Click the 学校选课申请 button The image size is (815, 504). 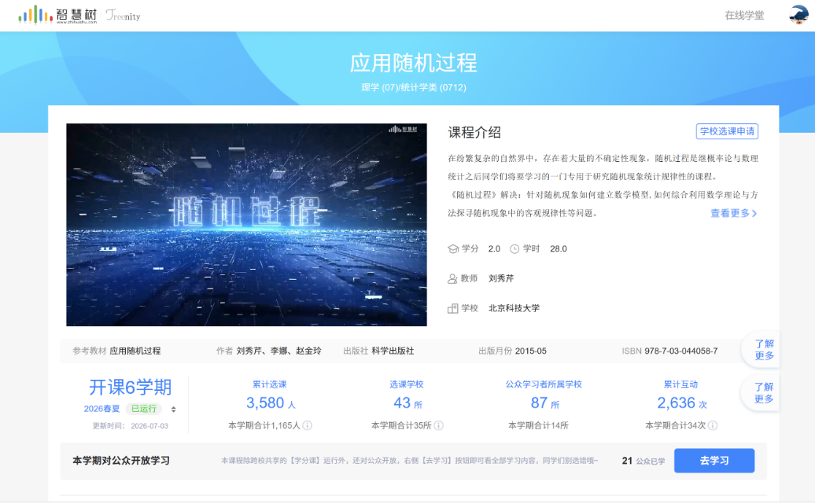click(x=727, y=131)
